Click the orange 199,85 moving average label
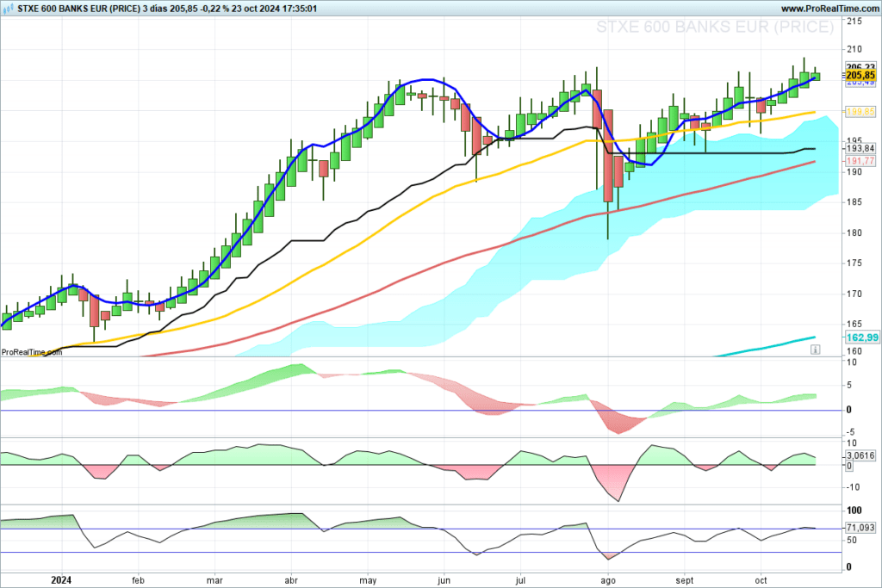The width and height of the screenshot is (882, 588). pyautogui.click(x=860, y=112)
